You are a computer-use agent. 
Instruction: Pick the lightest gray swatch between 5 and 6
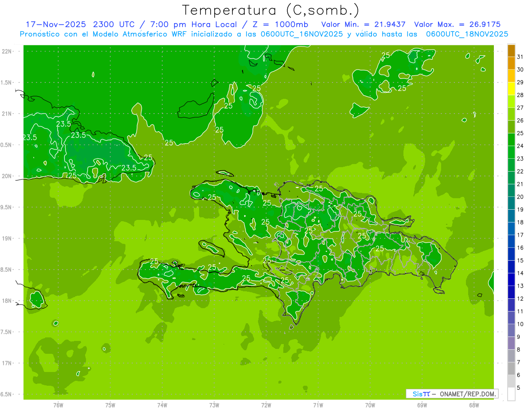point(511,381)
